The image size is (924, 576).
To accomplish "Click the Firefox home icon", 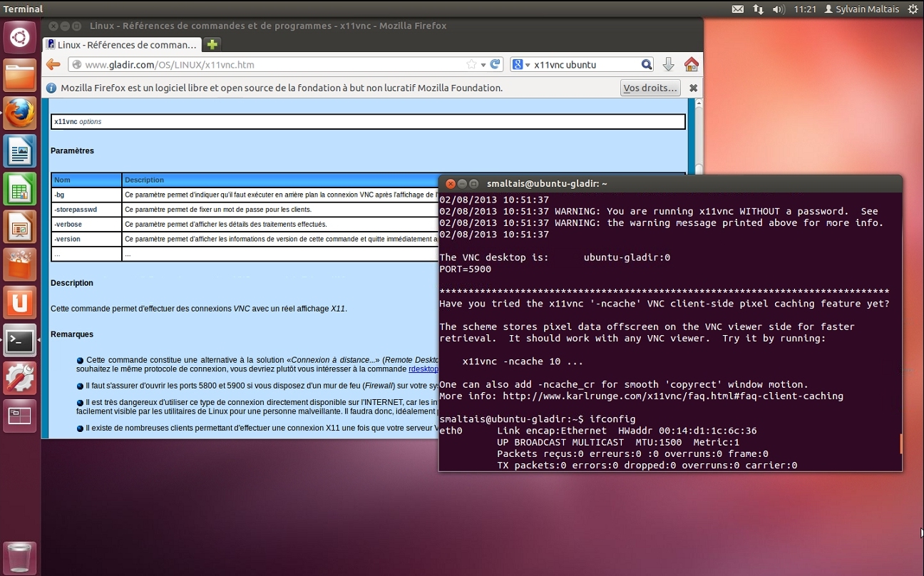I will tap(691, 65).
